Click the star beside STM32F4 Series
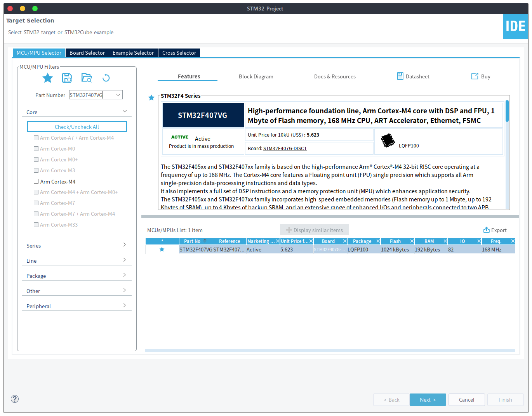Image resolution: width=532 pixels, height=416 pixels. pyautogui.click(x=151, y=98)
